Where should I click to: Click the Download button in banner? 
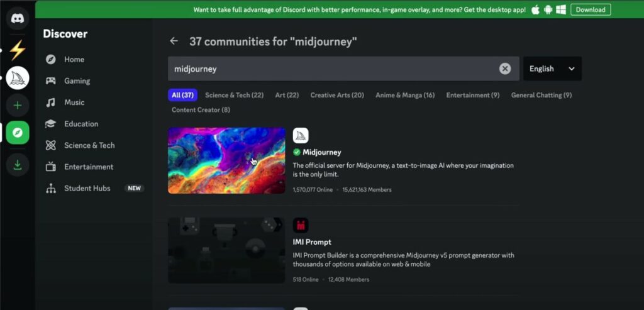(591, 10)
